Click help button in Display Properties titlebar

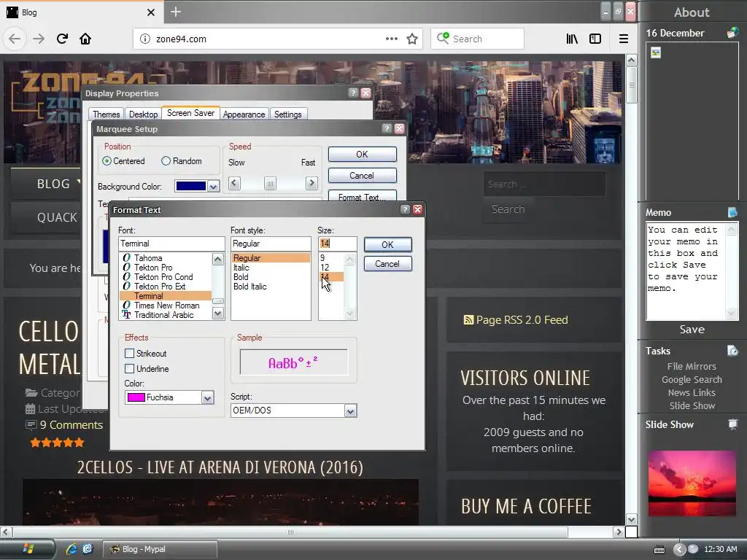tap(353, 93)
